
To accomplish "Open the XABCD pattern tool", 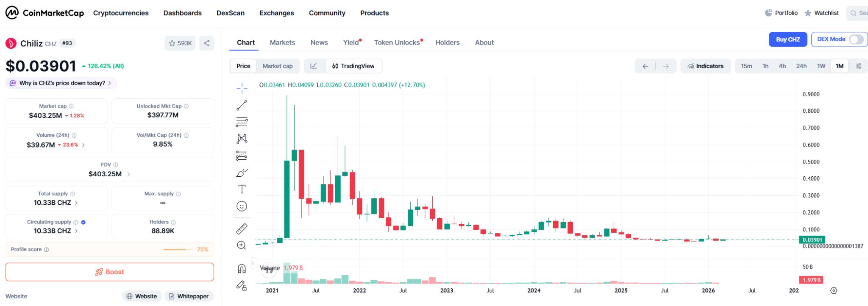I will (242, 139).
